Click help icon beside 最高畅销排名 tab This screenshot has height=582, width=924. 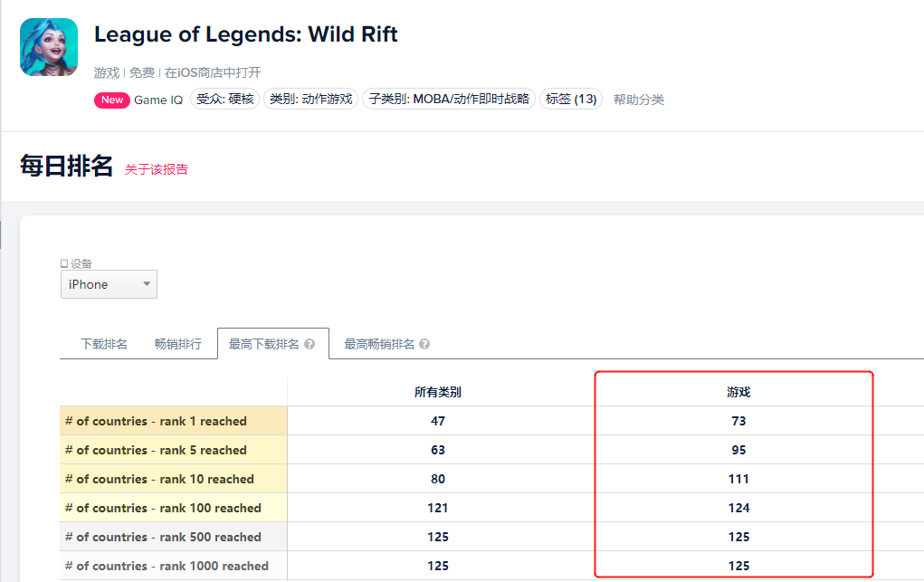pos(424,345)
